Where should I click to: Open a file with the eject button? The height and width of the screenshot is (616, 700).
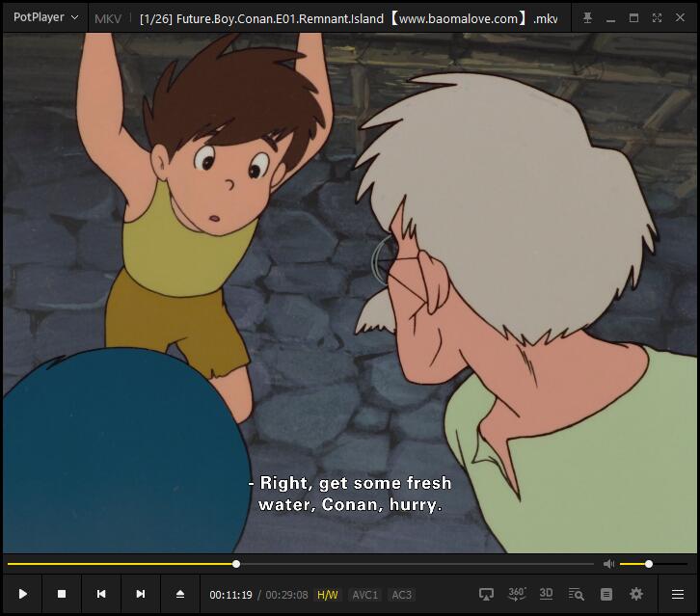(x=180, y=594)
